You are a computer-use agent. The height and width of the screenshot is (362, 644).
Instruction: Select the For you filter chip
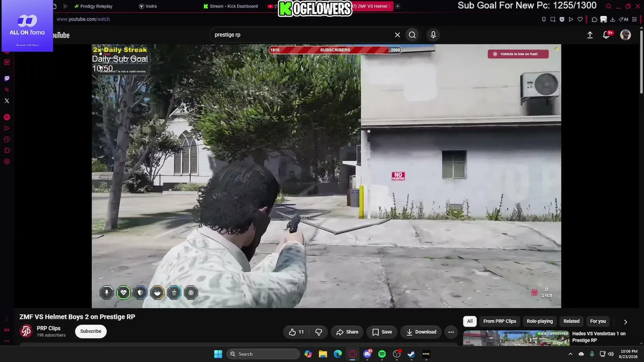598,321
